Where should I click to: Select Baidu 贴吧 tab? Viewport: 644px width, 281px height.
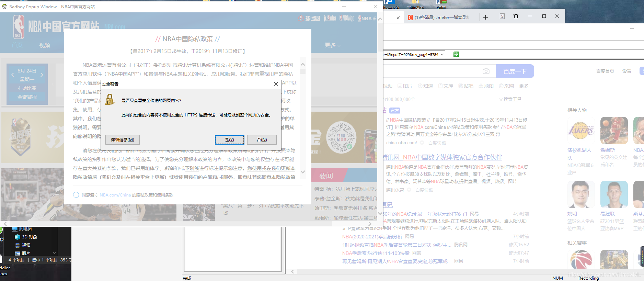coord(466,86)
